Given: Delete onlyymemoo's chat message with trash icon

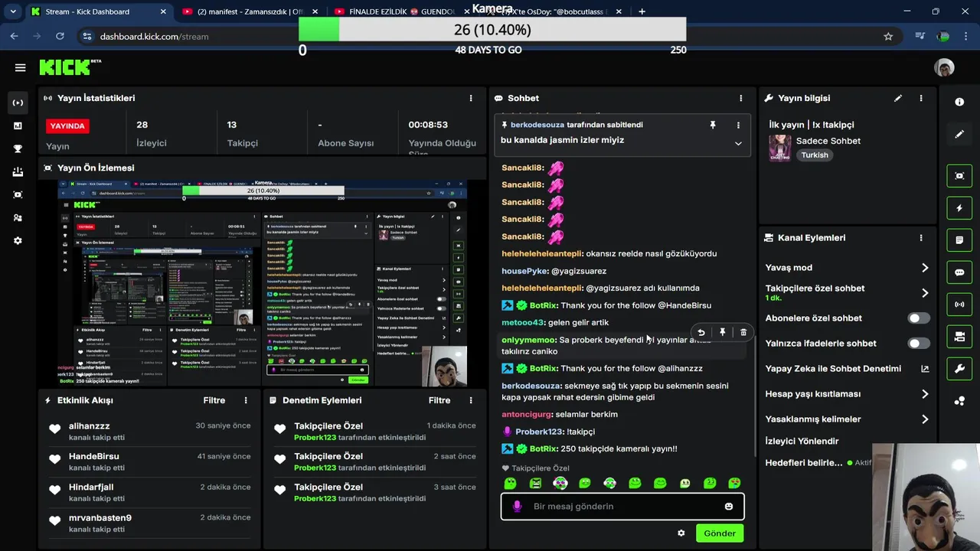Looking at the screenshot, I should (x=743, y=332).
